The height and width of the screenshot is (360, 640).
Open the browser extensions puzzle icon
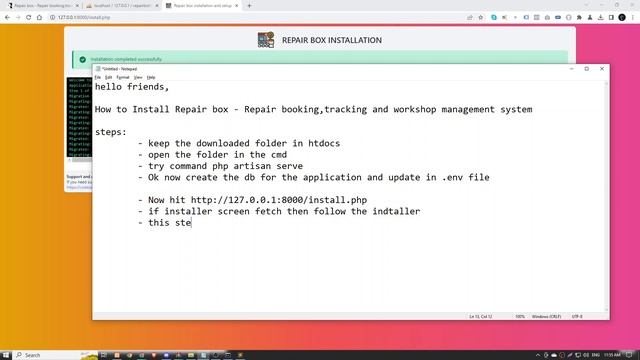[x=579, y=18]
